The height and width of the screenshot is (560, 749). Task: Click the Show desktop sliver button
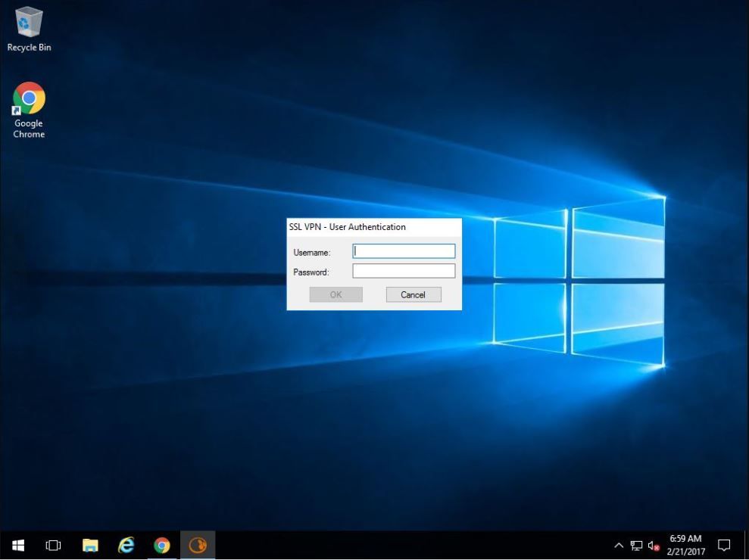coord(747,545)
